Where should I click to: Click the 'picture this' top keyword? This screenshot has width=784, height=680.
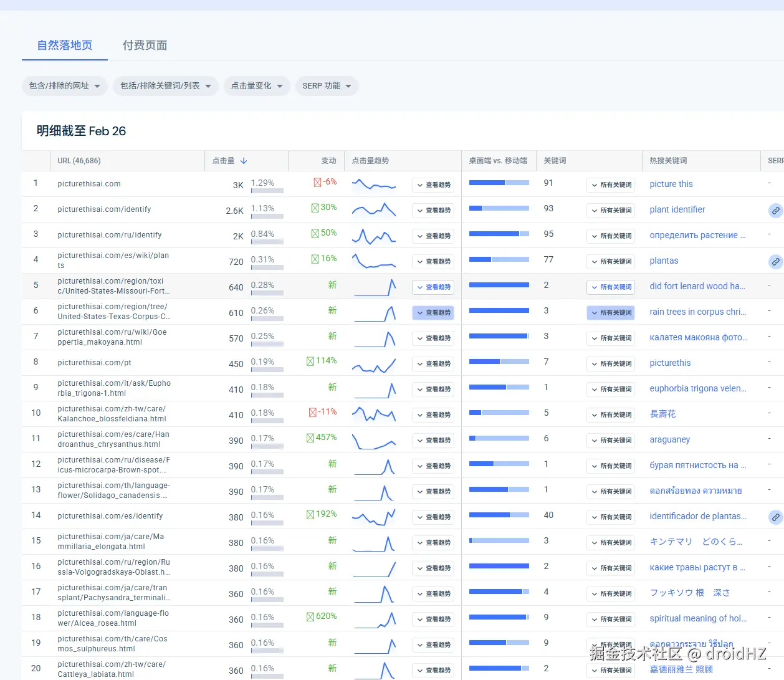[x=671, y=184]
